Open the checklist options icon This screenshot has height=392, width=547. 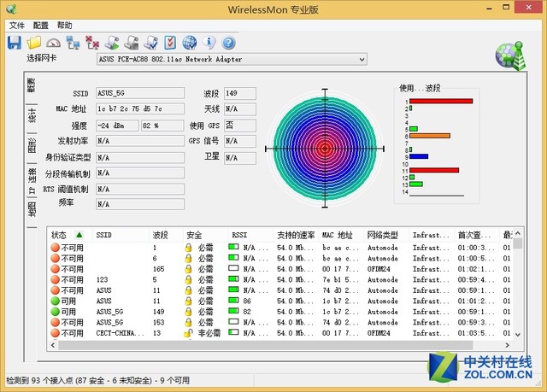pyautogui.click(x=170, y=43)
